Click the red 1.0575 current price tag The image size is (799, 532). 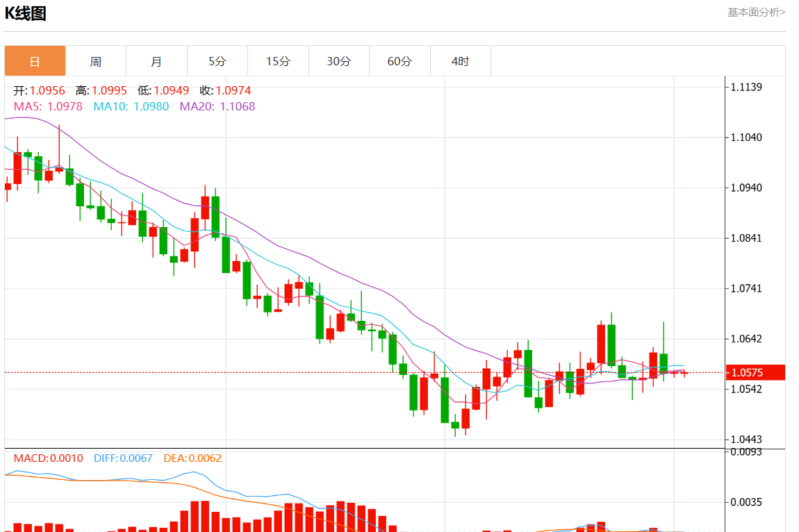click(755, 372)
